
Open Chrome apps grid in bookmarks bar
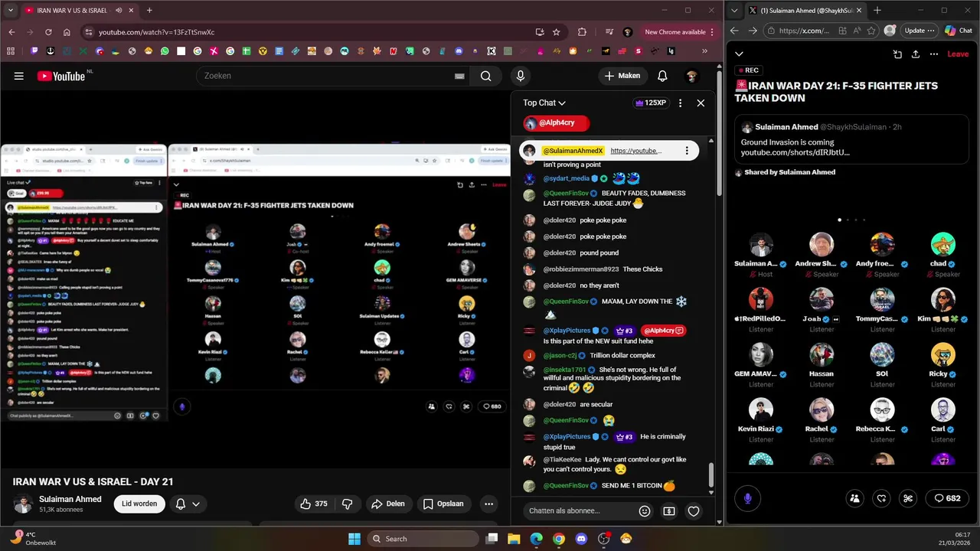pos(11,51)
